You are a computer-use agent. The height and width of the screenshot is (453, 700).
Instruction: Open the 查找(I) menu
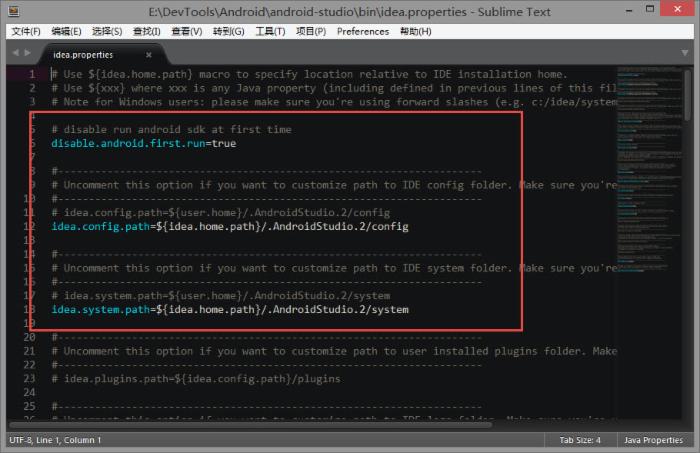(146, 31)
